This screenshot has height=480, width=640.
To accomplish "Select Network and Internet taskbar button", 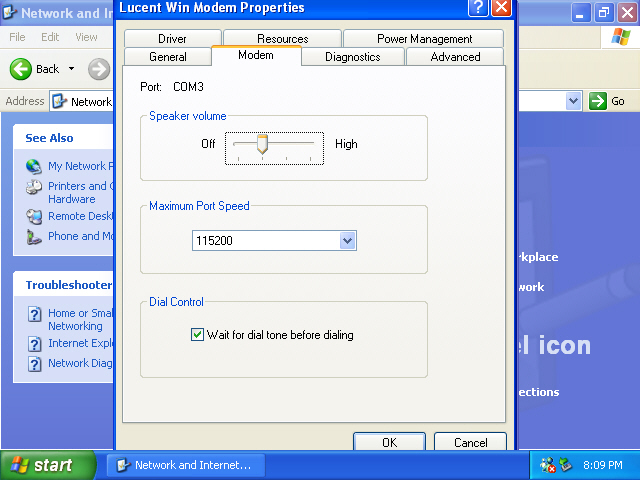I will 186,465.
